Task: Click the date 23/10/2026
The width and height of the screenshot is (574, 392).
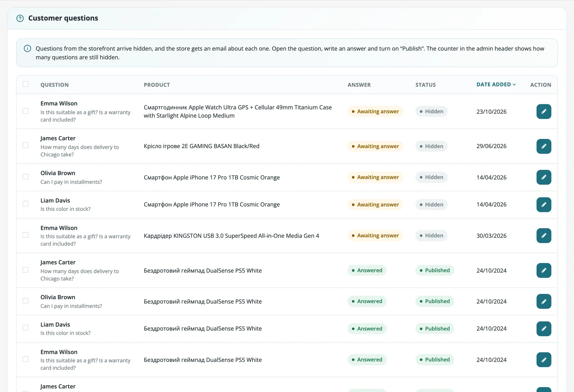Action: [491, 112]
